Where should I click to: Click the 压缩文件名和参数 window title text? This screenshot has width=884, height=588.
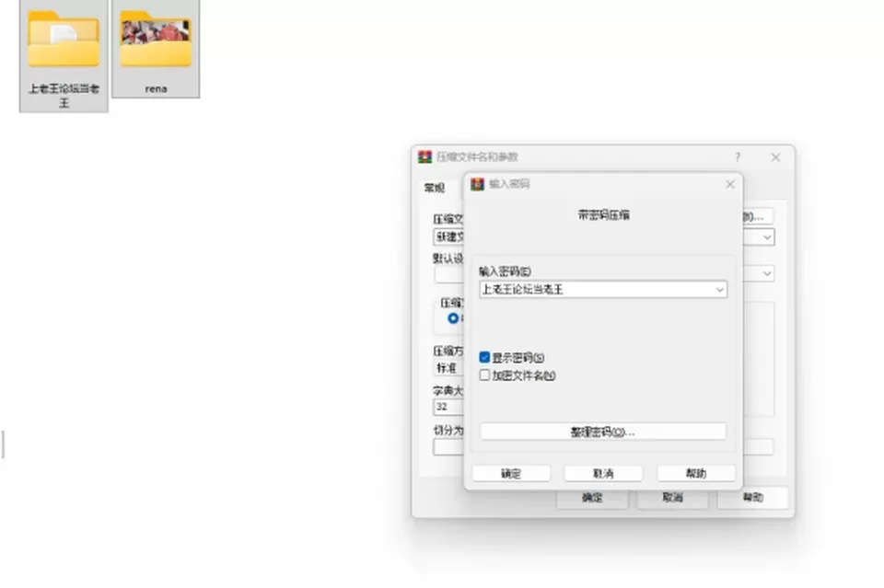(477, 157)
